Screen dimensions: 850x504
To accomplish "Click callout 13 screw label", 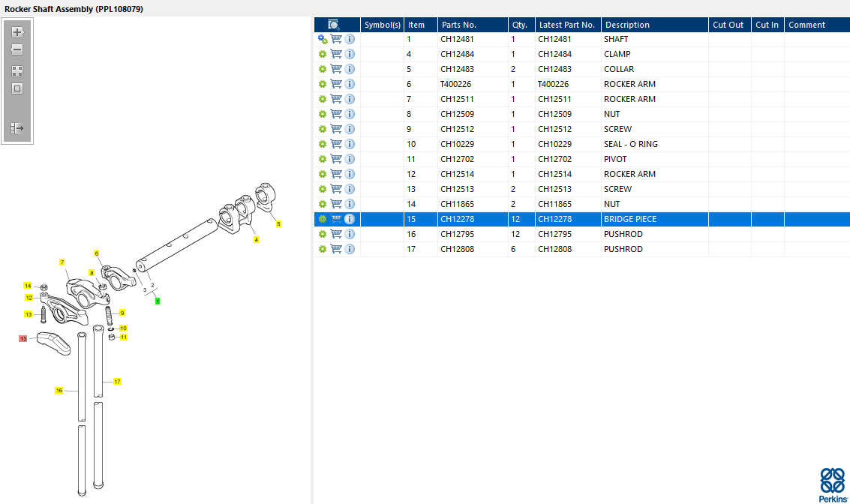I will tap(29, 314).
